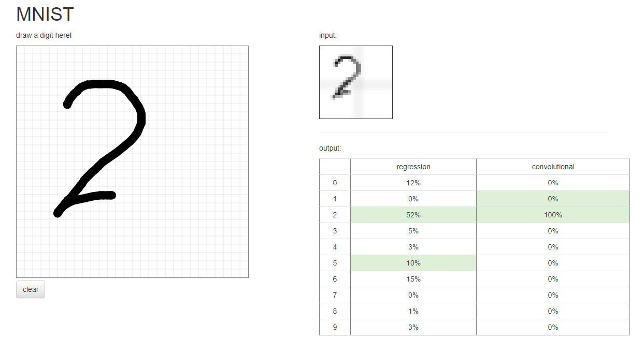Click the highlighted convolutional cell for digit 1
The height and width of the screenshot is (354, 644).
[x=553, y=199]
